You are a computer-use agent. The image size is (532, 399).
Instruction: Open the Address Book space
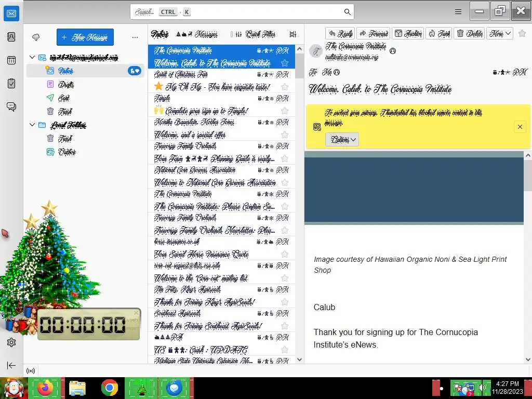click(11, 37)
